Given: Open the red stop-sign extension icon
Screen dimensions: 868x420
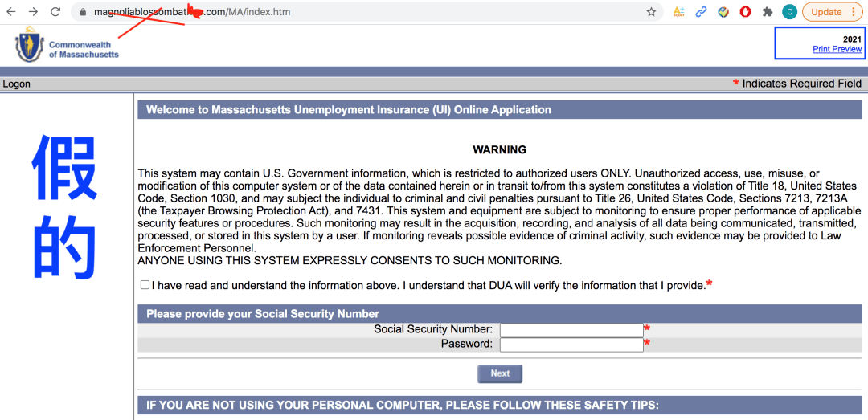Looking at the screenshot, I should 745,11.
